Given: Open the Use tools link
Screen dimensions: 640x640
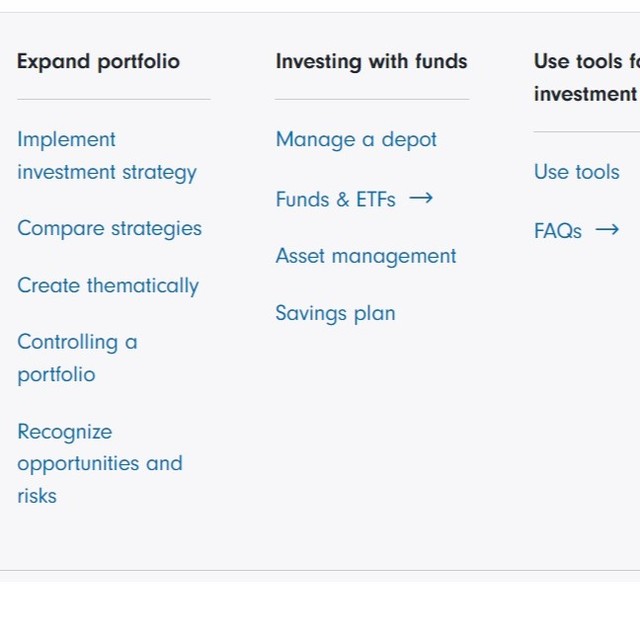Looking at the screenshot, I should [x=577, y=172].
